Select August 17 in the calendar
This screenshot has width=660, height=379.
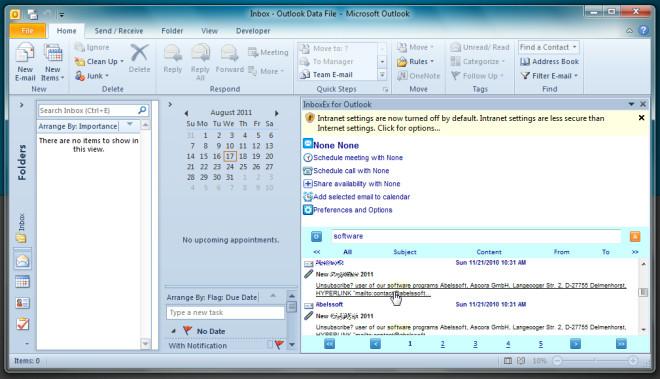tap(230, 156)
